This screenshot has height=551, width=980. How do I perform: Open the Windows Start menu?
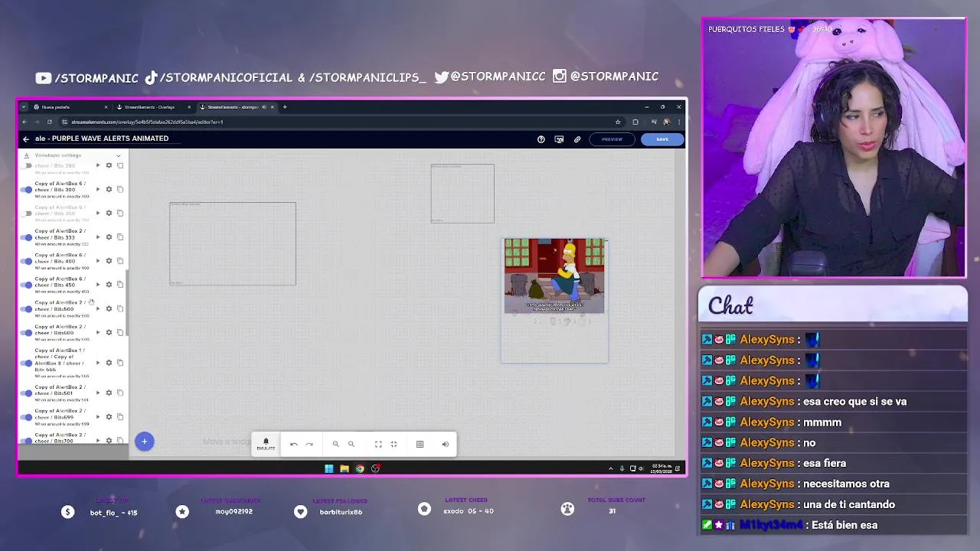pyautogui.click(x=328, y=468)
